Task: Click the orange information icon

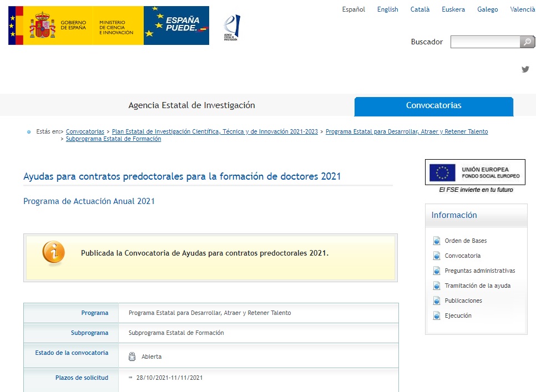Action: (53, 253)
